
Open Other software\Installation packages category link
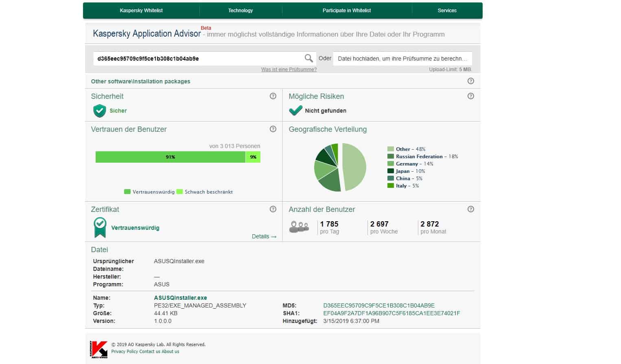point(140,81)
